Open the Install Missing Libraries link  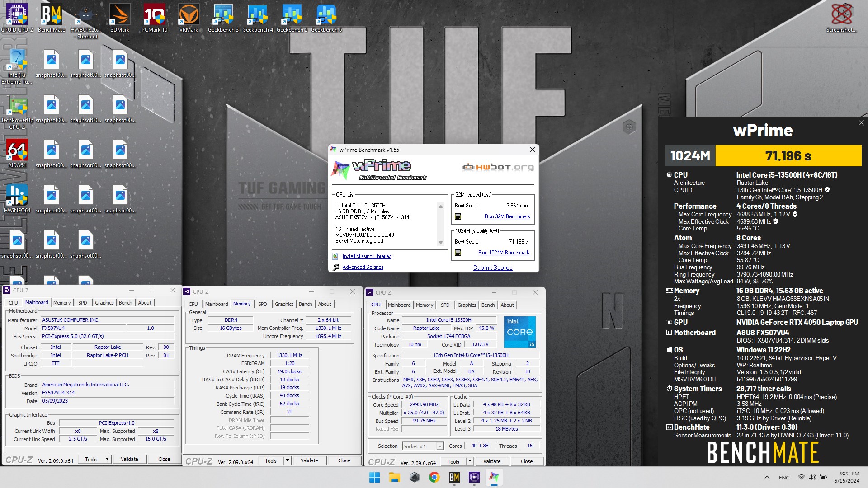(x=367, y=256)
